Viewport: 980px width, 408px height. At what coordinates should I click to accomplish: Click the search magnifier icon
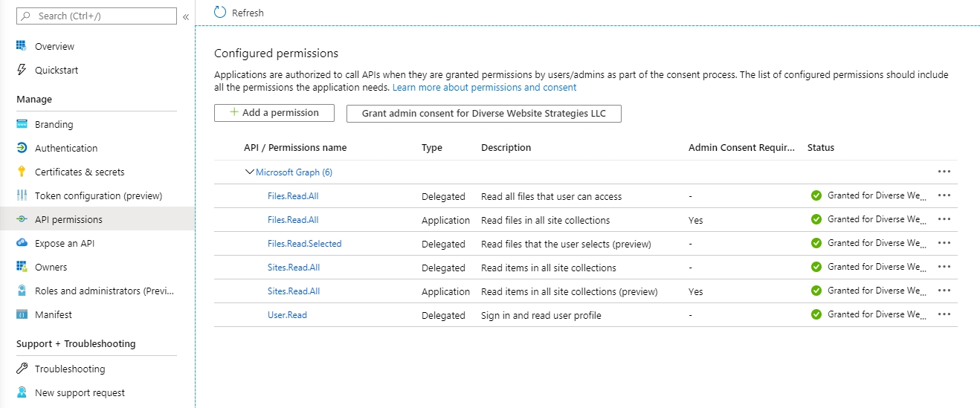pos(26,16)
